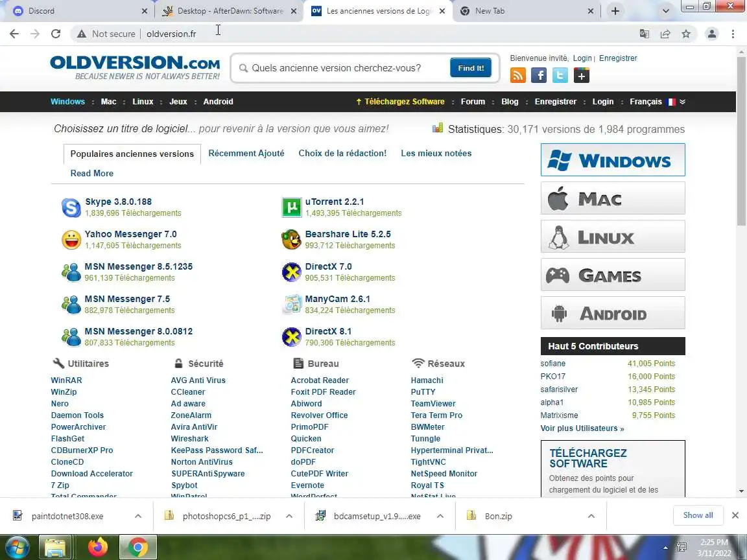This screenshot has height=560, width=747.
Task: Expand photoshopcs6 zip download options
Action: click(x=289, y=516)
